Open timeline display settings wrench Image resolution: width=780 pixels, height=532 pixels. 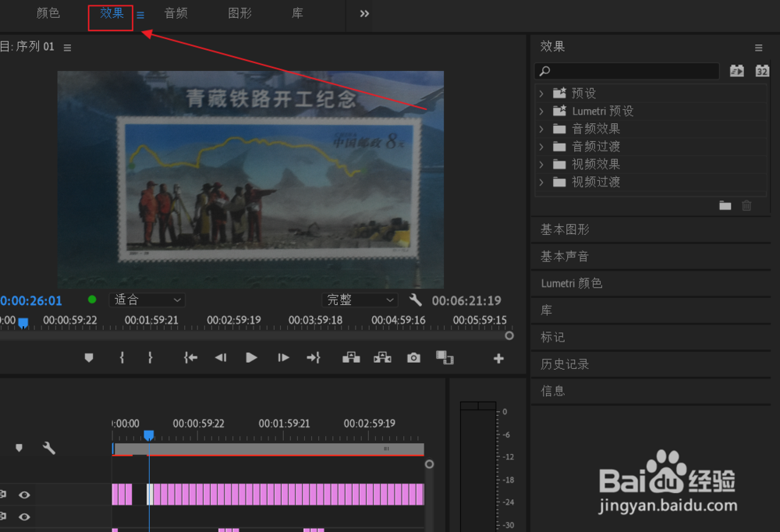48,448
